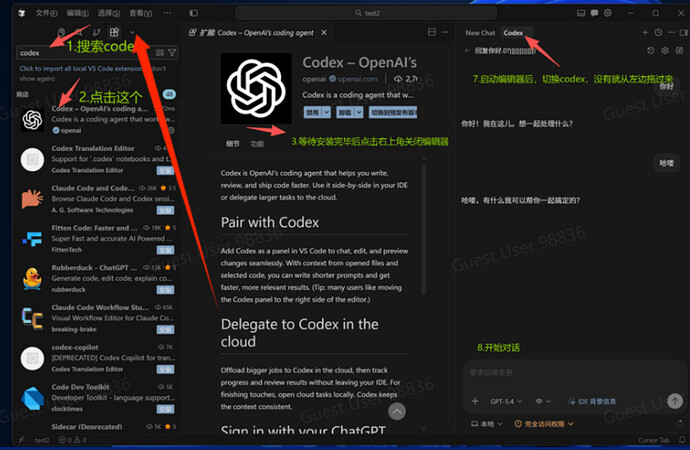
Task: Open the 选择 menu
Action: 109,13
